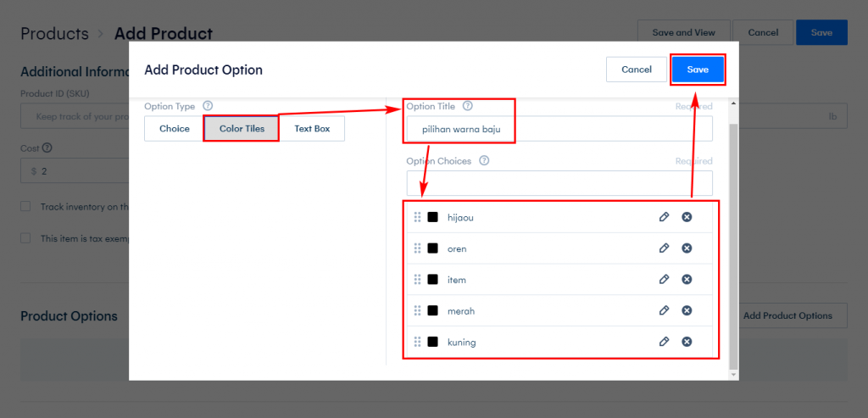Click the Cost input field

[75, 171]
